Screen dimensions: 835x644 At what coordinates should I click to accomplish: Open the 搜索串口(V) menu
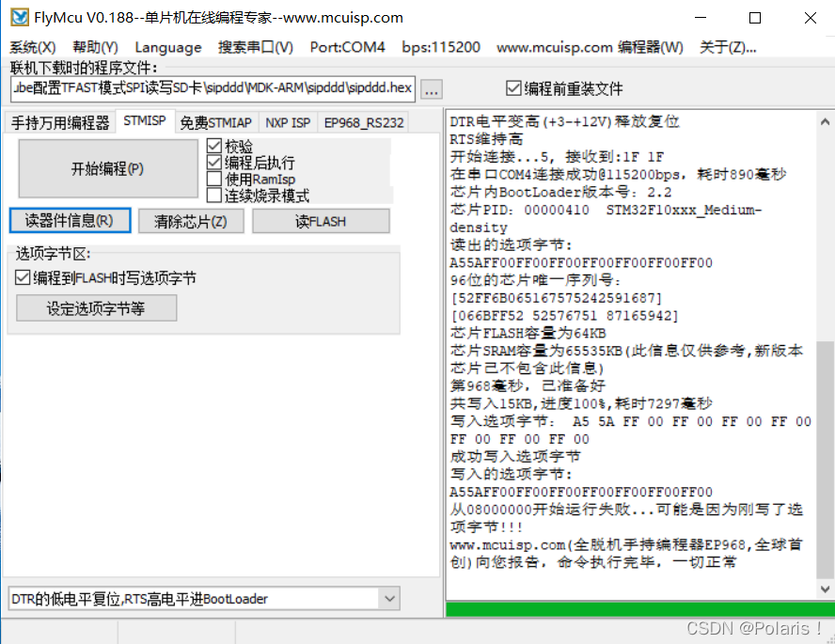[x=256, y=47]
